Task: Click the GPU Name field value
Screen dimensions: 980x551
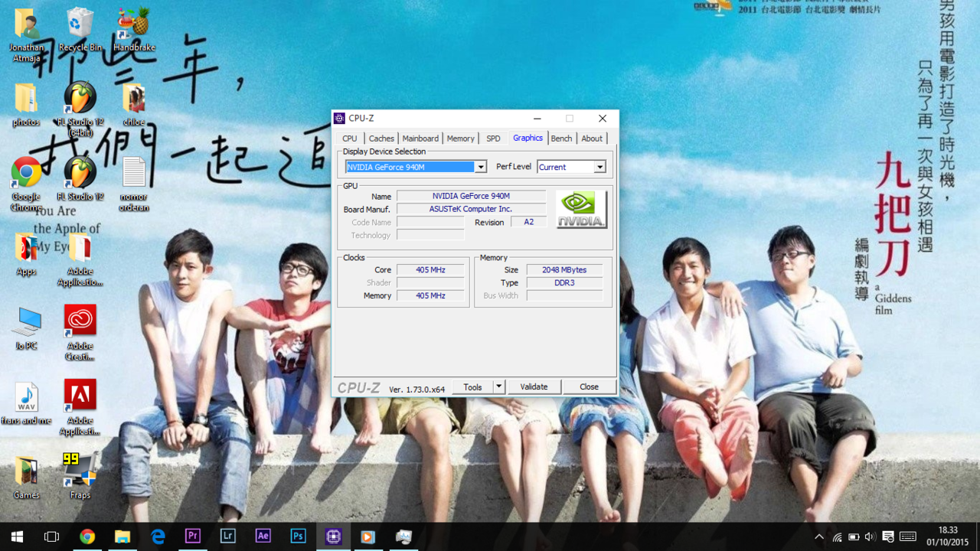Action: click(471, 196)
